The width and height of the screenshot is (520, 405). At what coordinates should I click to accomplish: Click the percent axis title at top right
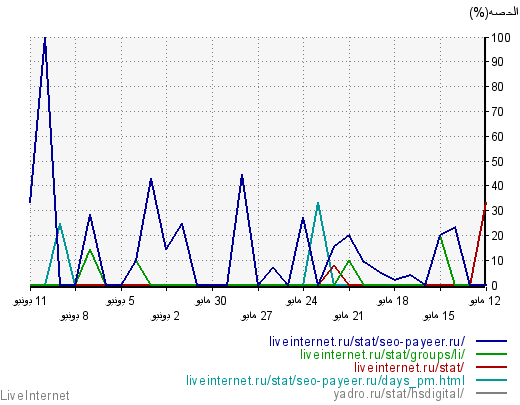tap(494, 13)
